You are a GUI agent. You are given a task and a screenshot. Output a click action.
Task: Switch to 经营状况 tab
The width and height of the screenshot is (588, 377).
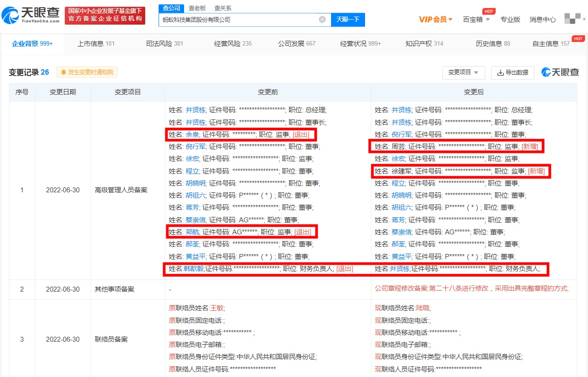361,43
